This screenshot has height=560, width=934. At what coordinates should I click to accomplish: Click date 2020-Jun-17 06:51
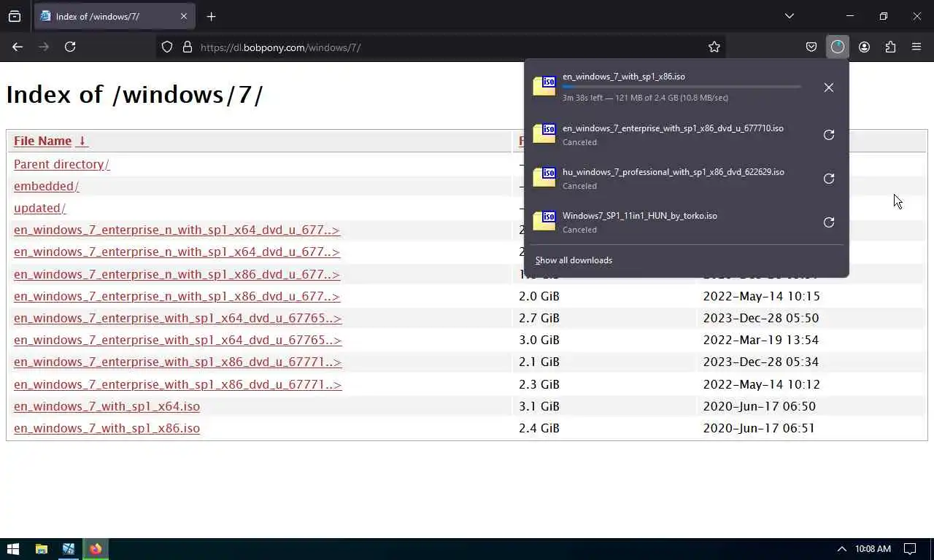click(x=759, y=428)
